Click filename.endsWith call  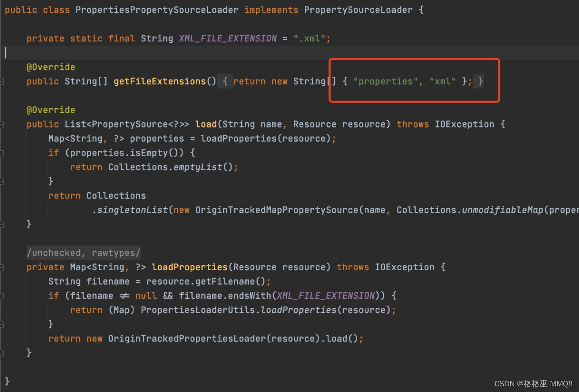[x=225, y=296]
